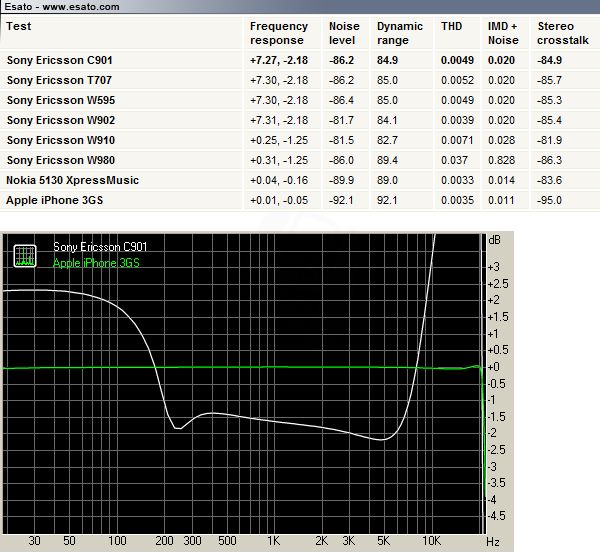Click the Noise level column header
Viewport: 600px width, 553px height.
(344, 33)
